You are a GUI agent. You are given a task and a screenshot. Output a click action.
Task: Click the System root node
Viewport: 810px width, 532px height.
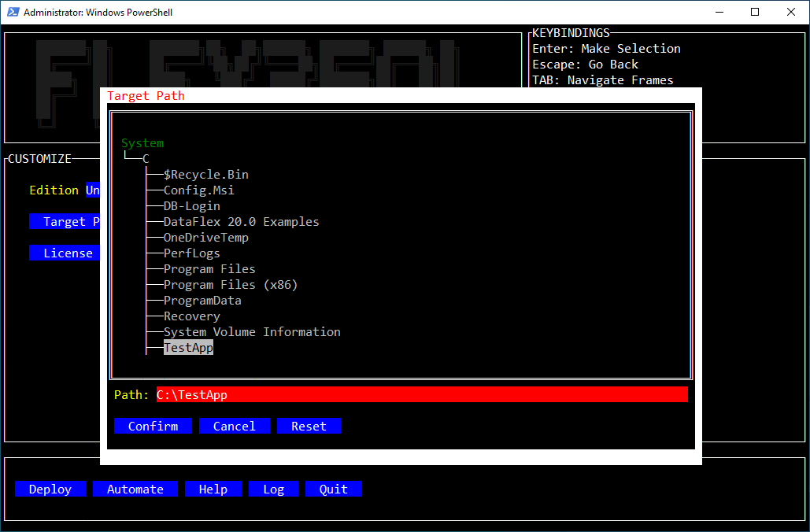click(x=142, y=143)
